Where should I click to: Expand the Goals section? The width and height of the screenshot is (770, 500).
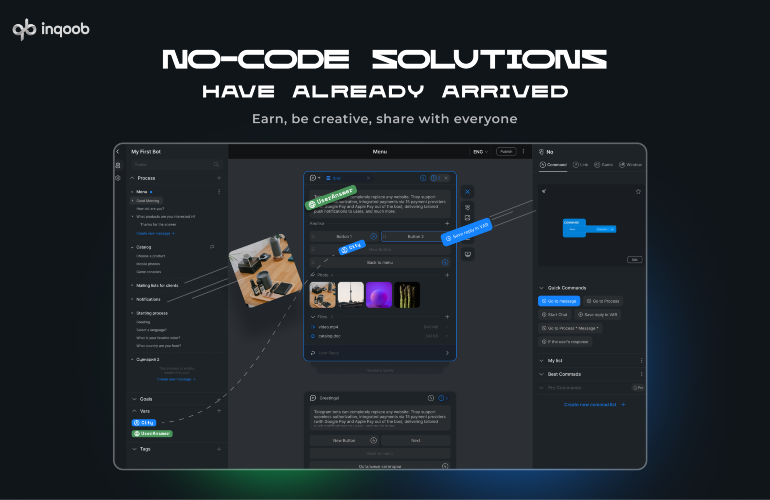[x=134, y=399]
